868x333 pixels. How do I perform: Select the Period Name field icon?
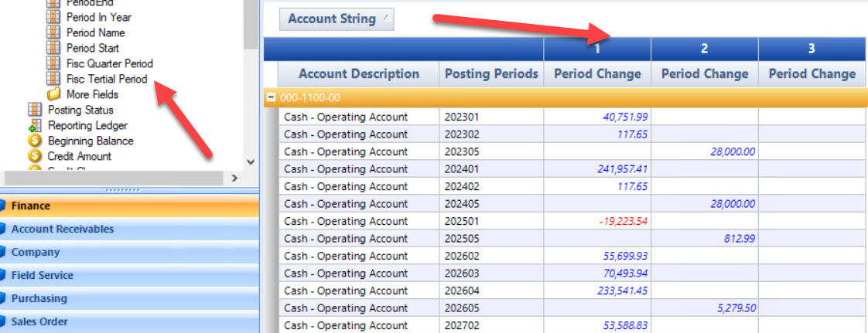[x=53, y=32]
